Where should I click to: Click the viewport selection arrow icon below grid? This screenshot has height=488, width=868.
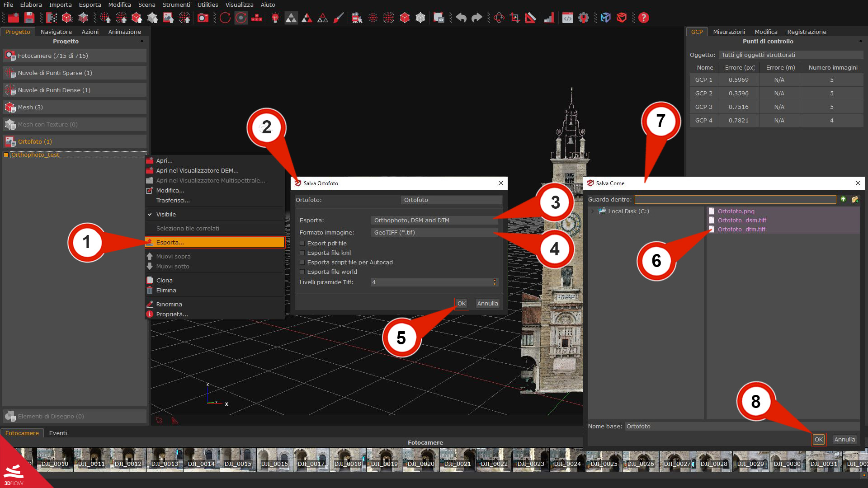[x=159, y=420]
